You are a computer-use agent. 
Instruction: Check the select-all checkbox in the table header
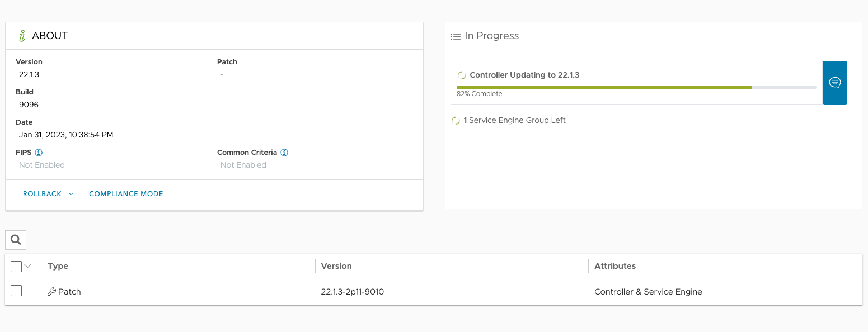click(15, 266)
